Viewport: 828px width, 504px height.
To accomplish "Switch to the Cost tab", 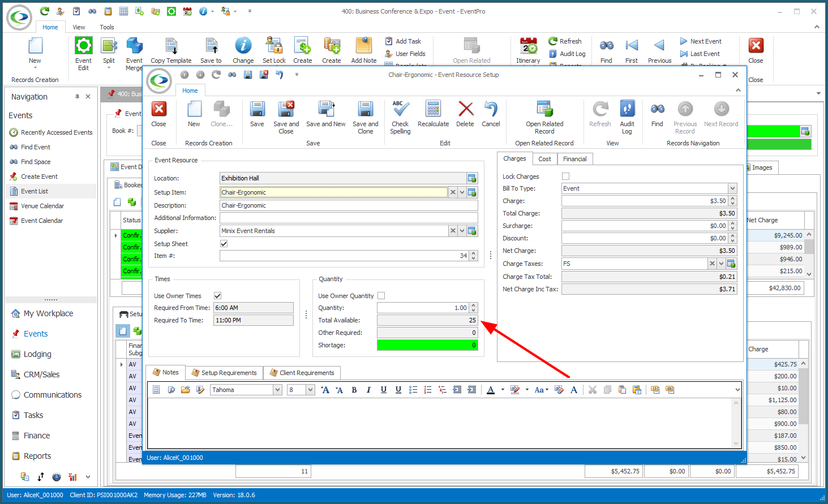I will [544, 159].
